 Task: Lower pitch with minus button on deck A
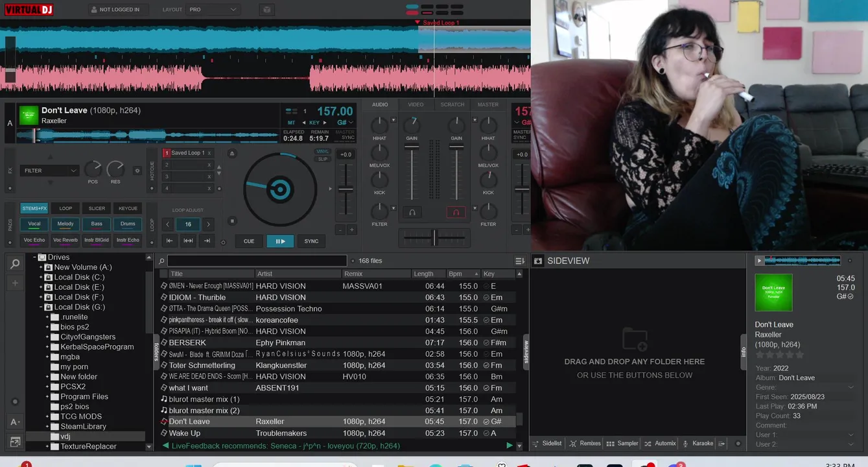coord(340,230)
